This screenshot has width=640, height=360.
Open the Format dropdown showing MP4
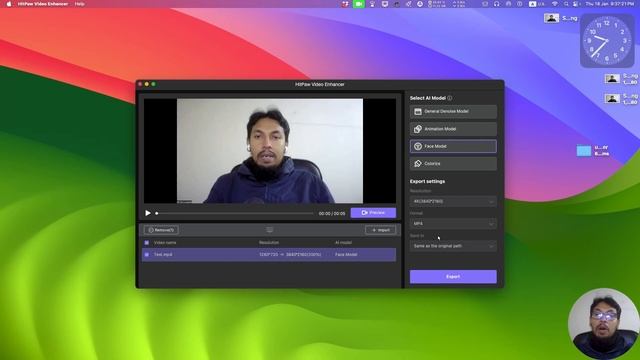[453, 224]
